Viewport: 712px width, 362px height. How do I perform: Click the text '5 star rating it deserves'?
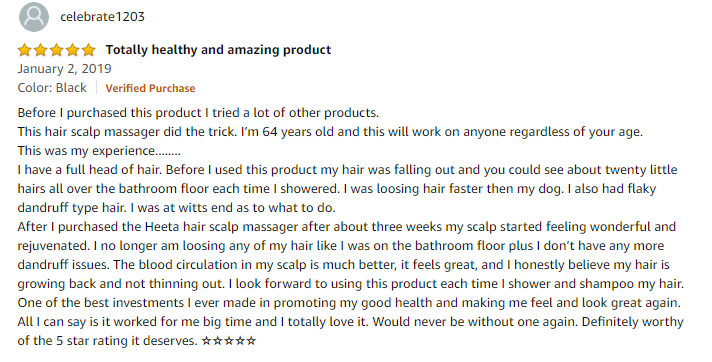pyautogui.click(x=127, y=340)
